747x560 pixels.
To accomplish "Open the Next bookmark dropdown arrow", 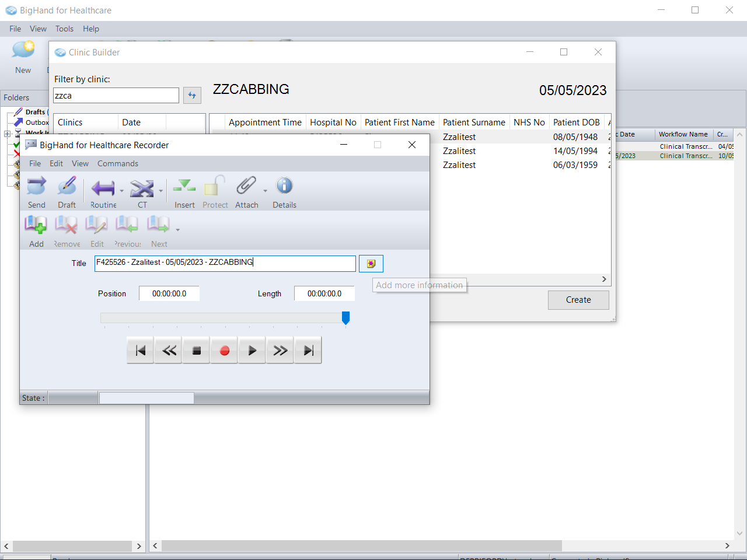I will click(178, 230).
